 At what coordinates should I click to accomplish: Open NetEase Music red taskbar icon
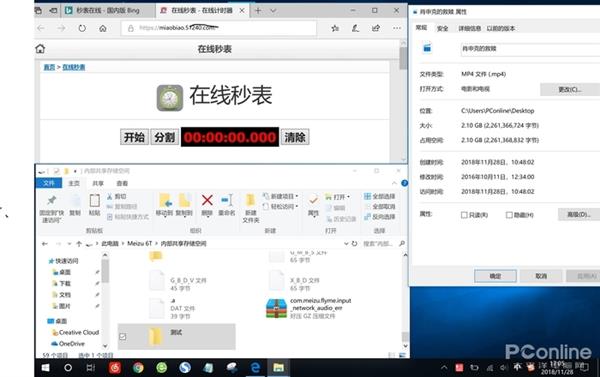click(115, 368)
